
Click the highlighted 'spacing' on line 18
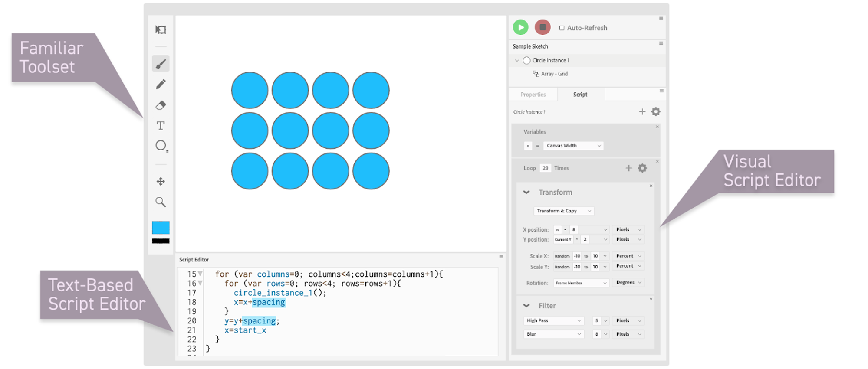269,303
